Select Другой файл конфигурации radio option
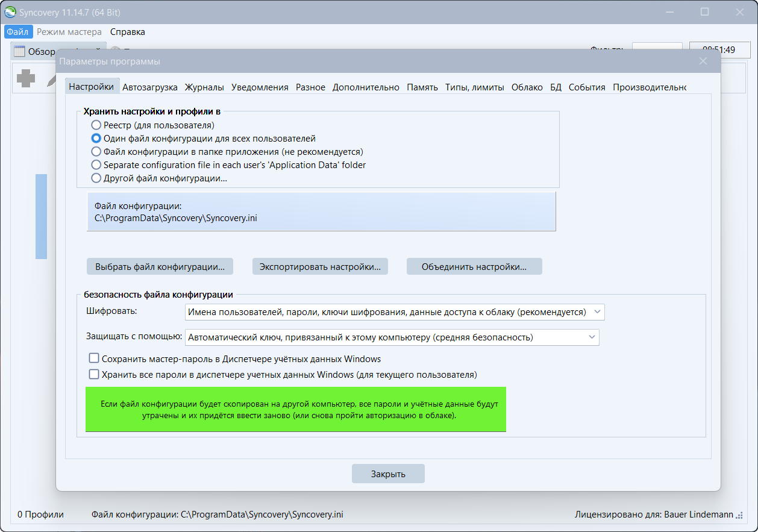The height and width of the screenshot is (532, 758). (x=96, y=178)
